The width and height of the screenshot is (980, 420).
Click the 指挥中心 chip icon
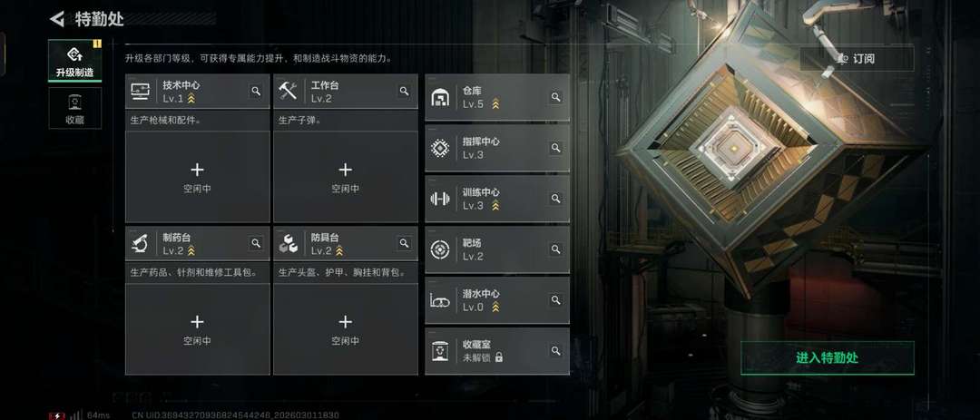(440, 148)
